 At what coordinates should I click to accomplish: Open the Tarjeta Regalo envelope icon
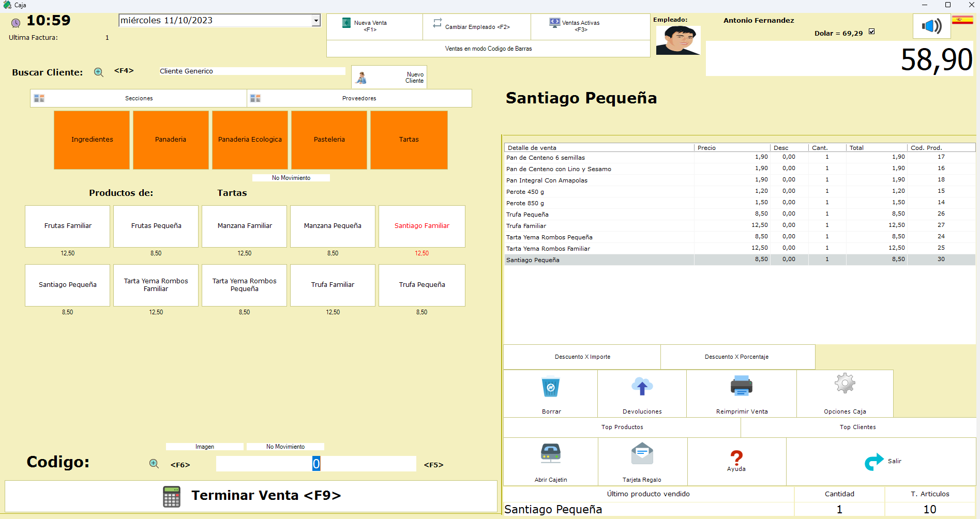coord(642,454)
